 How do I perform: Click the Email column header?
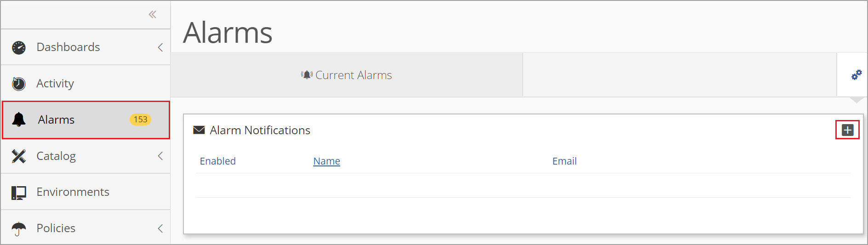pyautogui.click(x=565, y=161)
